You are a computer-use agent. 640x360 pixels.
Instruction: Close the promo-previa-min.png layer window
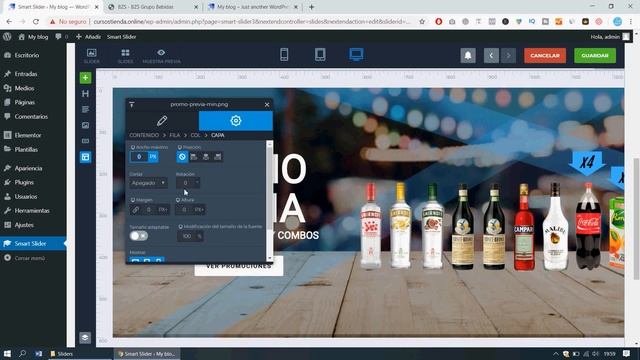tap(267, 104)
